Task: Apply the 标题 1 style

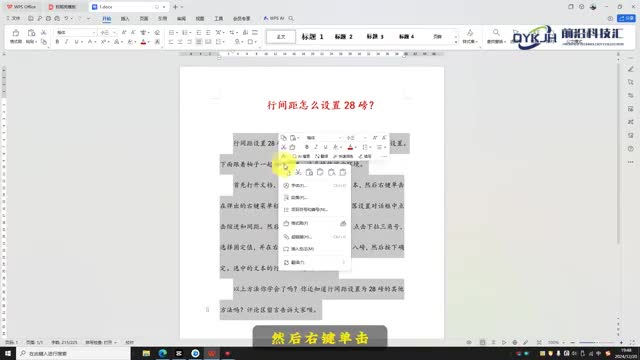Action: 312,37
